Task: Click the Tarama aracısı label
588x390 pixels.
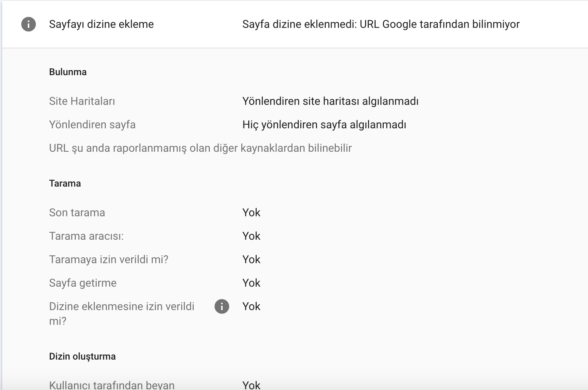Action: (86, 236)
